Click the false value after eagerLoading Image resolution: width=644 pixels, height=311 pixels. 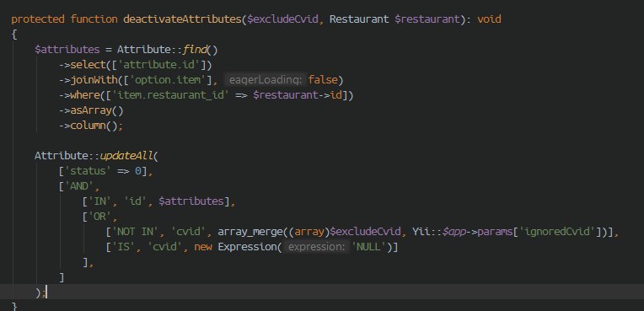(x=323, y=80)
